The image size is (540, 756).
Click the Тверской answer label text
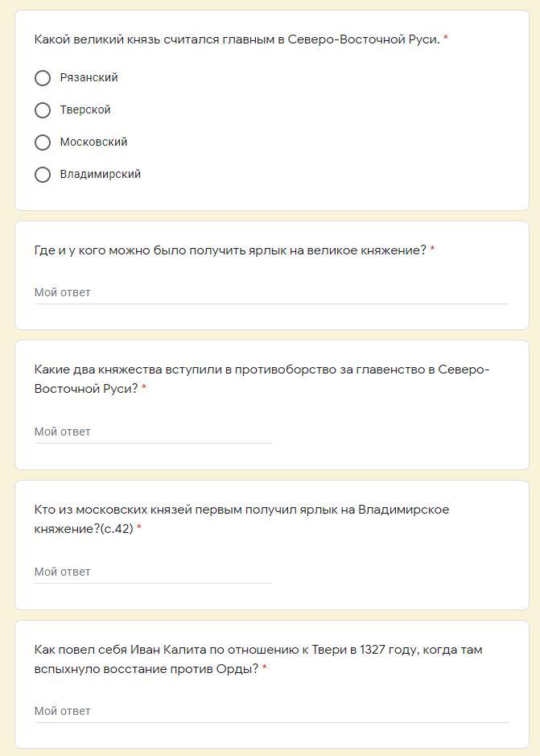(85, 110)
